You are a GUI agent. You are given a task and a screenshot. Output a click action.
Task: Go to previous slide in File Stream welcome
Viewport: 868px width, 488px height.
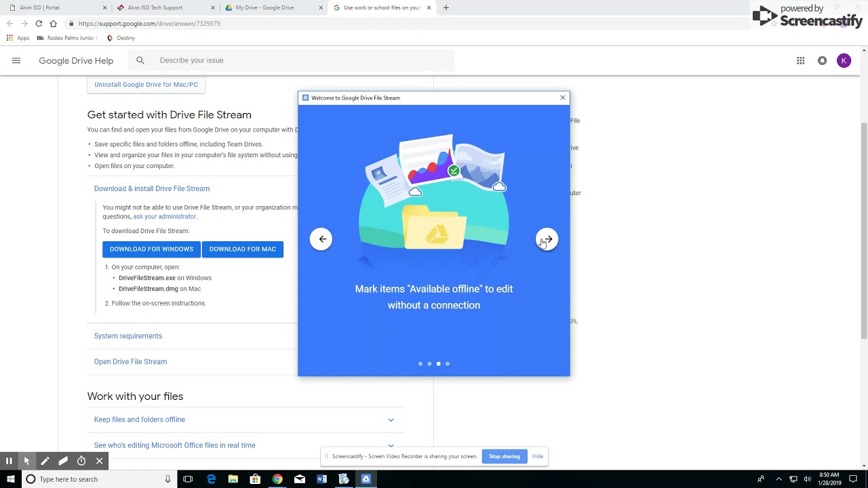click(x=321, y=239)
